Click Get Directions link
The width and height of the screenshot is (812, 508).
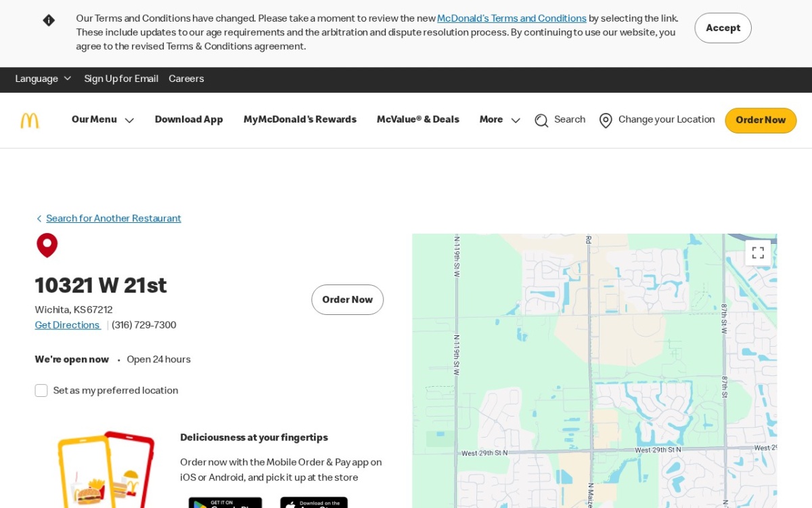[67, 325]
